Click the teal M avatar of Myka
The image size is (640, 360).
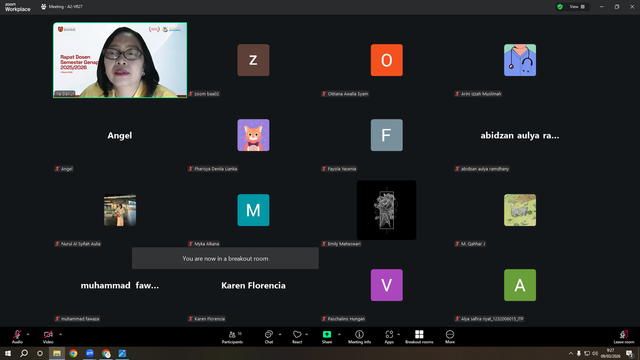point(253,210)
